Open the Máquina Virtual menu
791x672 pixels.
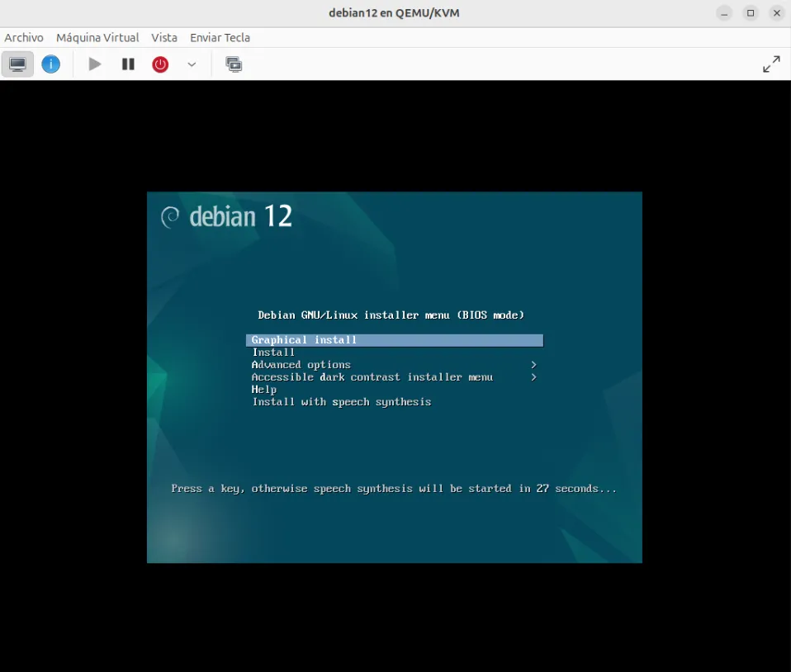(x=97, y=38)
